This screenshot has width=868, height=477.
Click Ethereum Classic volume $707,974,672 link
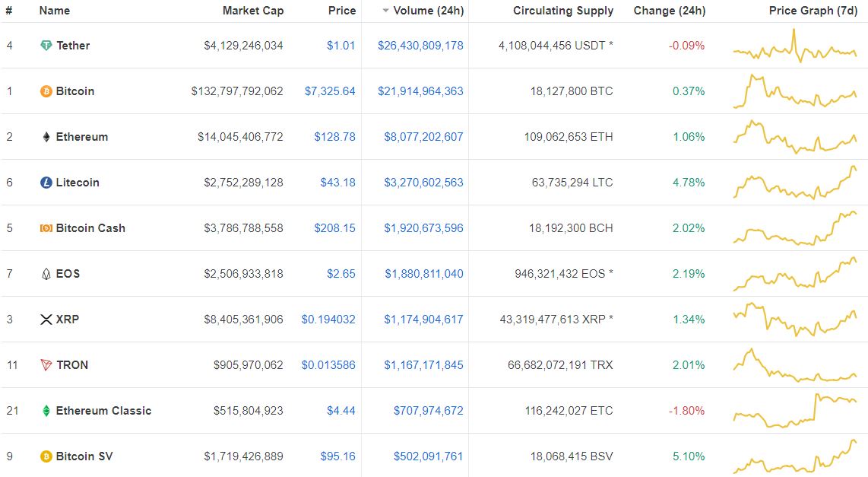[x=429, y=411]
